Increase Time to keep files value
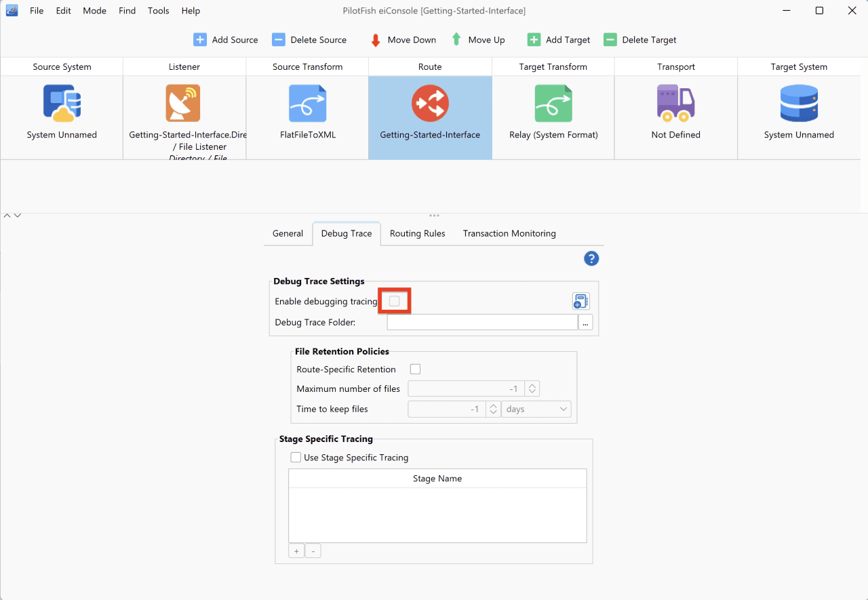The height and width of the screenshot is (600, 868). [x=493, y=405]
